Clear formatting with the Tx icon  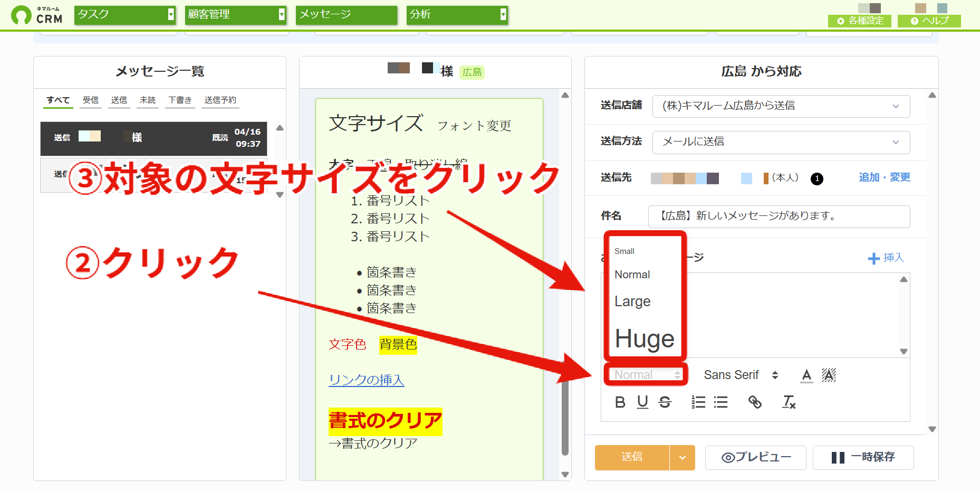click(x=789, y=402)
